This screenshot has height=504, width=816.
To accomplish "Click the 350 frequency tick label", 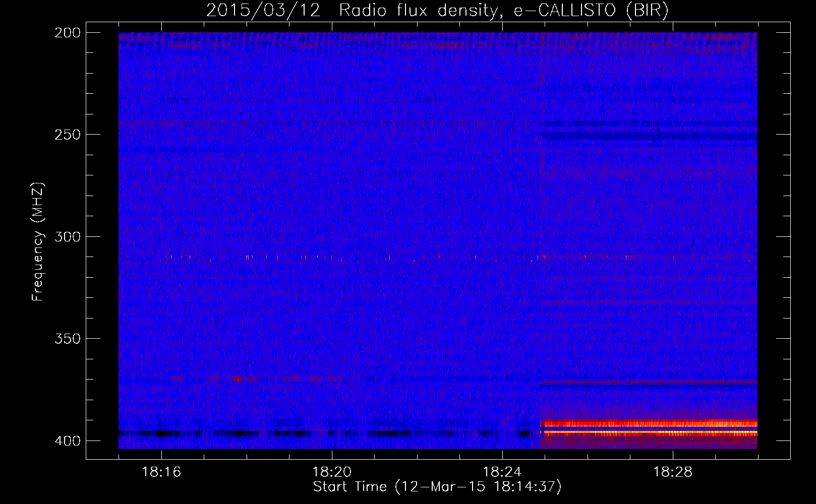I will [x=67, y=339].
